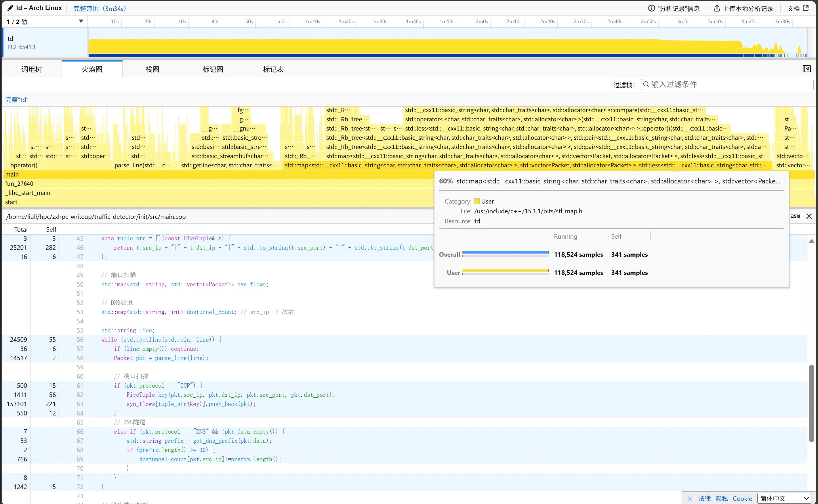The height and width of the screenshot is (504, 818).
Task: Click the filter stacks search input
Action: click(727, 85)
